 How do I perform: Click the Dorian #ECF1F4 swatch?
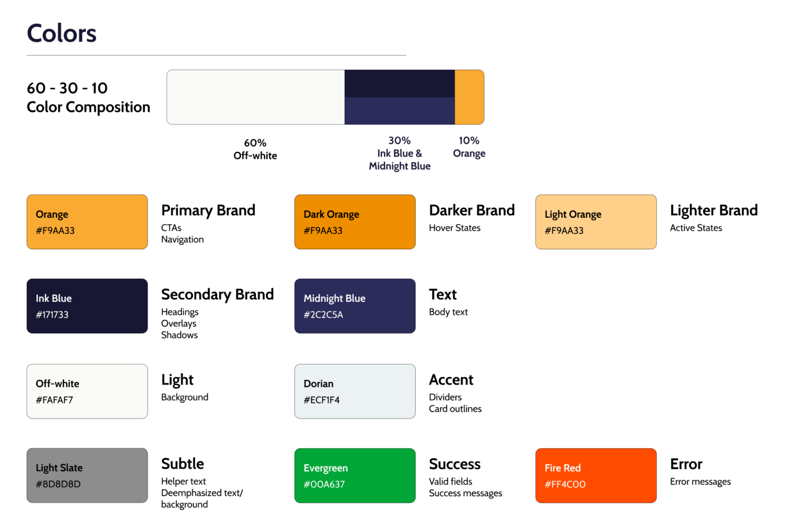pos(355,391)
